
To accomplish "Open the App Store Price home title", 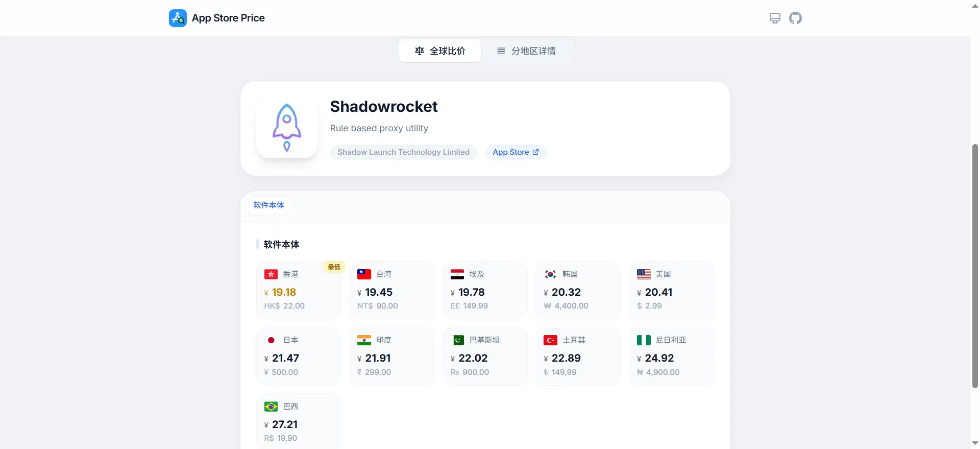I will click(228, 18).
